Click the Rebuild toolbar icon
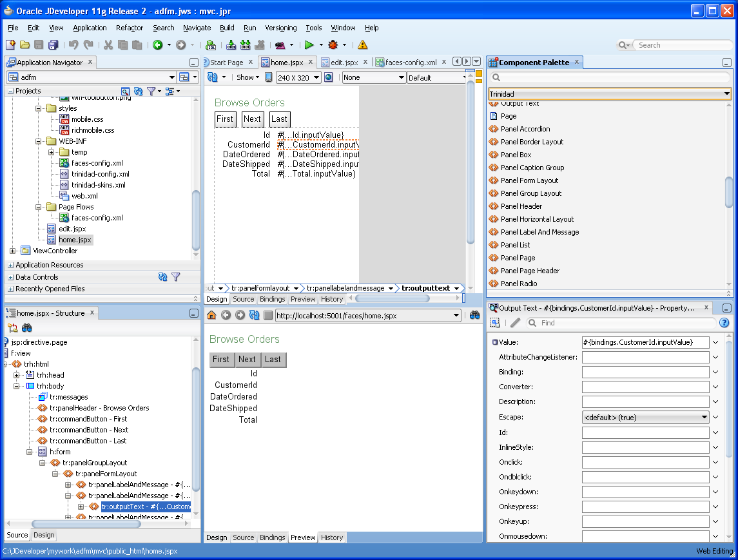The width and height of the screenshot is (738, 560). 245,44
